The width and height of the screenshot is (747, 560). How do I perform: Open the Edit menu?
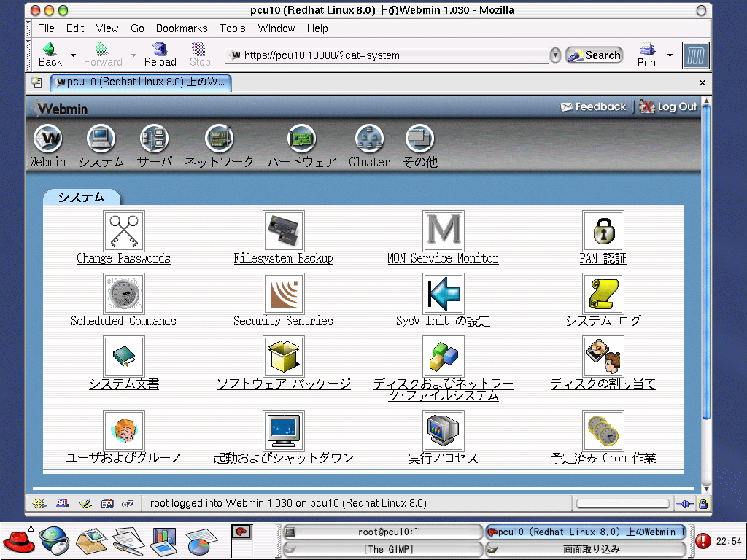[75, 28]
